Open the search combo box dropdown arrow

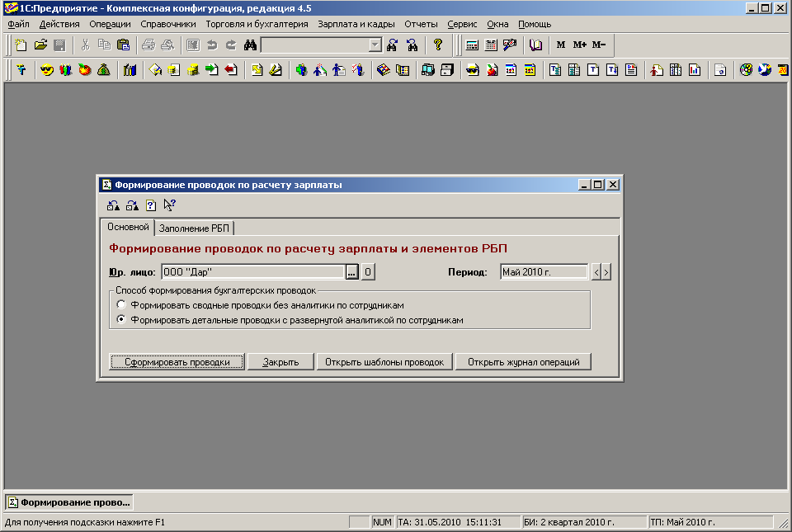click(375, 45)
